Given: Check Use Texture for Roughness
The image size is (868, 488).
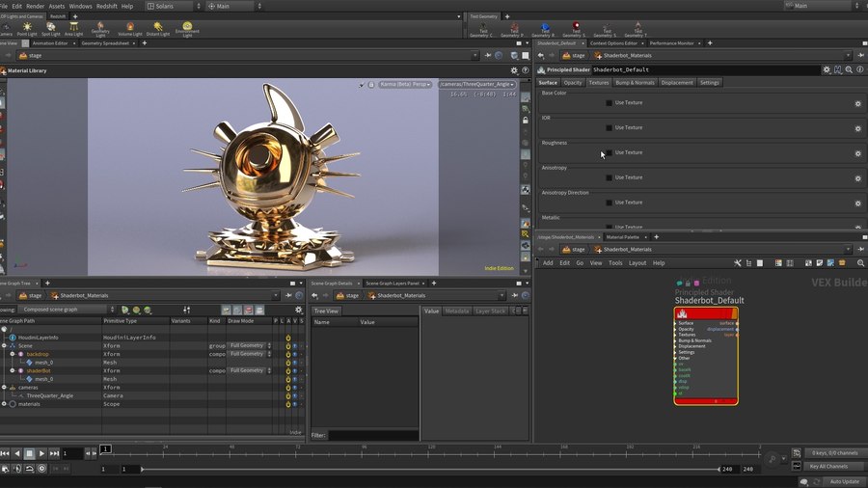Looking at the screenshot, I should (609, 152).
